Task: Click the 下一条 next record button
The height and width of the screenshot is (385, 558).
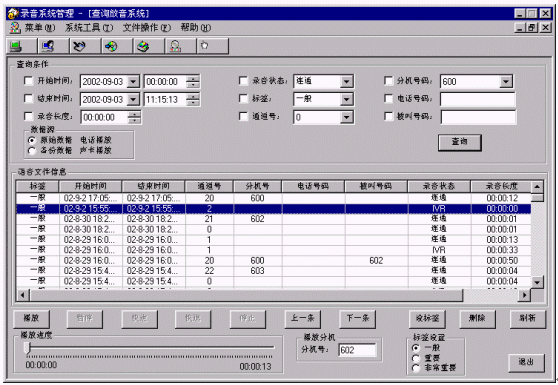Action: [x=358, y=318]
